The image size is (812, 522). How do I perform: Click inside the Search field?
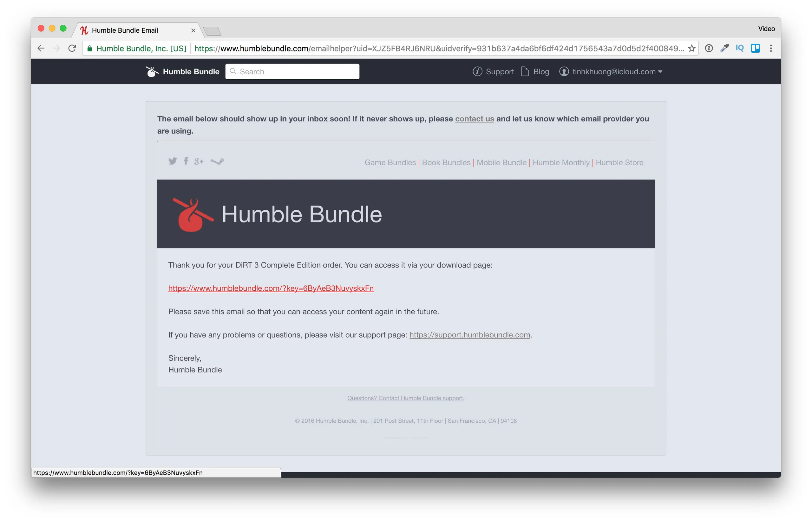point(292,71)
